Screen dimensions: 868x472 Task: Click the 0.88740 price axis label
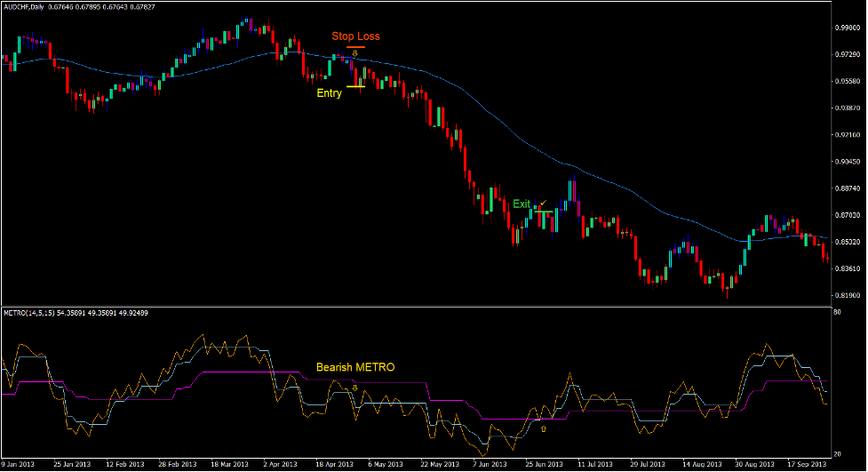pyautogui.click(x=848, y=188)
